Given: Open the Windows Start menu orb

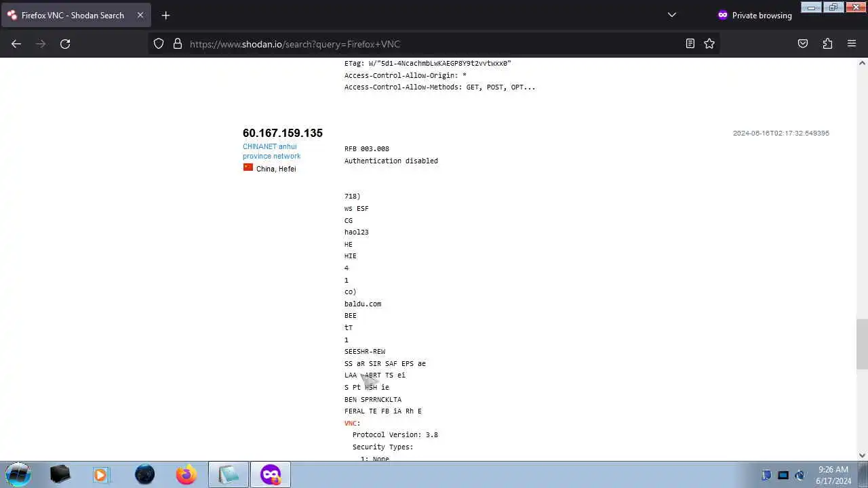Looking at the screenshot, I should click(18, 474).
